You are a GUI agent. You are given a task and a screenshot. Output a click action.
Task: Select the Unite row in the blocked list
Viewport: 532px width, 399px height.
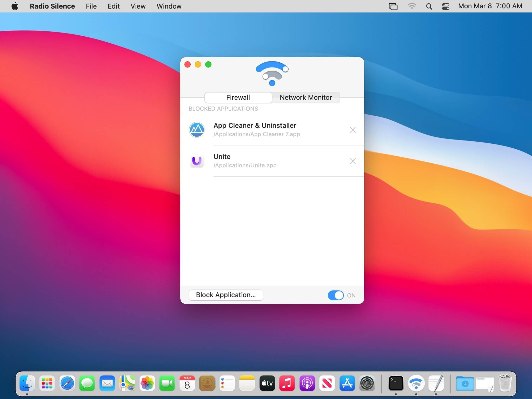click(273, 161)
